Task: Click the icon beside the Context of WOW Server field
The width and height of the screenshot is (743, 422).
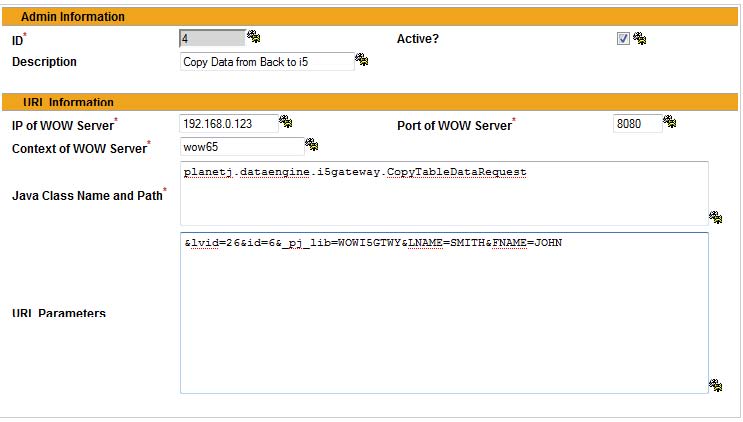Action: point(311,144)
